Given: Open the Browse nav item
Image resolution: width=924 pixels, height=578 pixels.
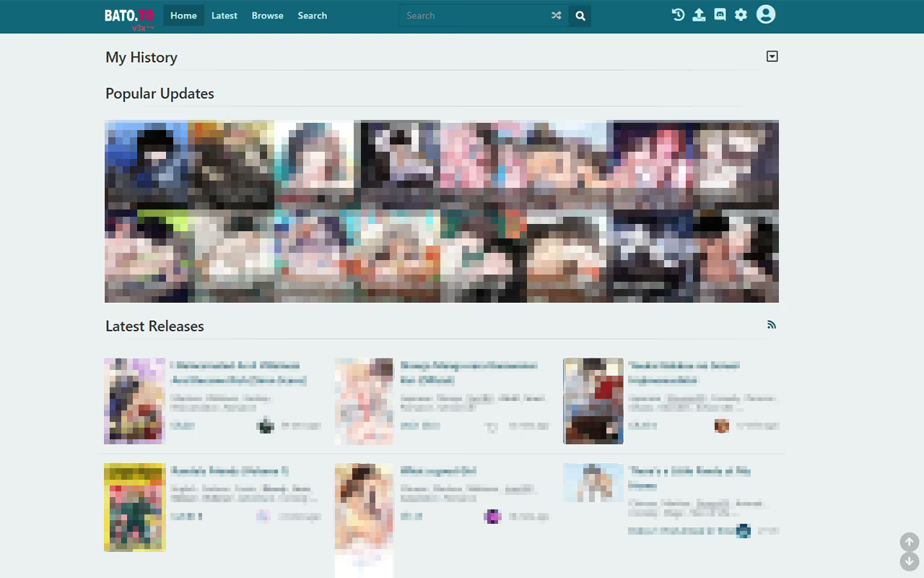Looking at the screenshot, I should click(267, 15).
